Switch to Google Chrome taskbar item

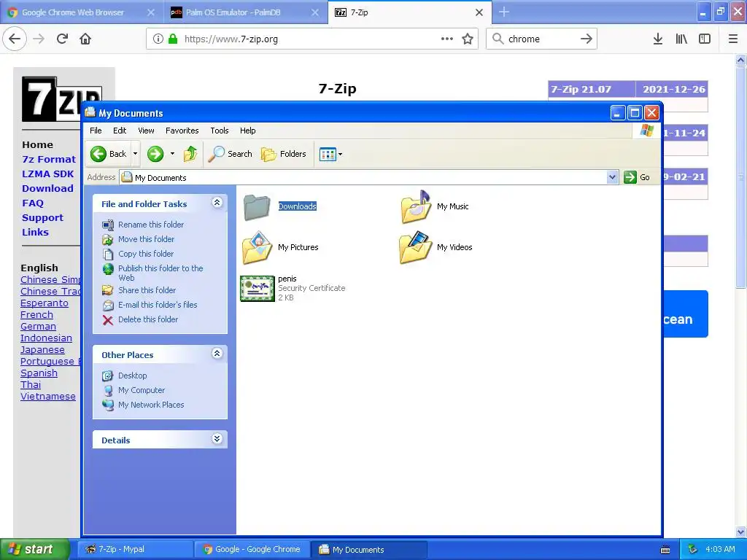click(252, 549)
